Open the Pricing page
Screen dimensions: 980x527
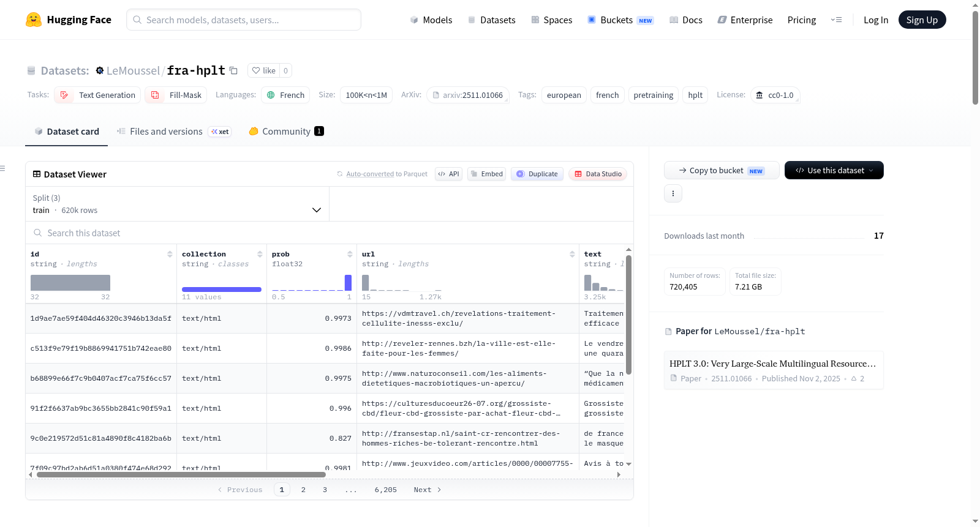[x=802, y=20]
